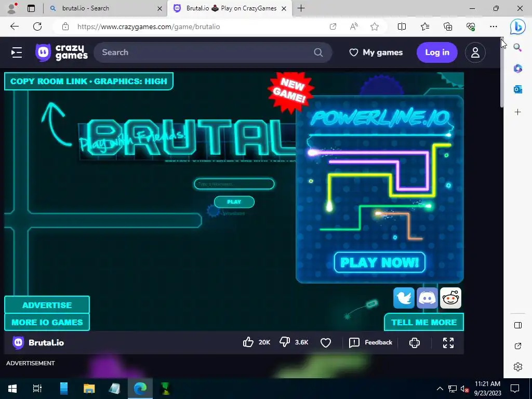Image resolution: width=532 pixels, height=399 pixels.
Task: Click the volume tray icon
Action: pyautogui.click(x=464, y=389)
